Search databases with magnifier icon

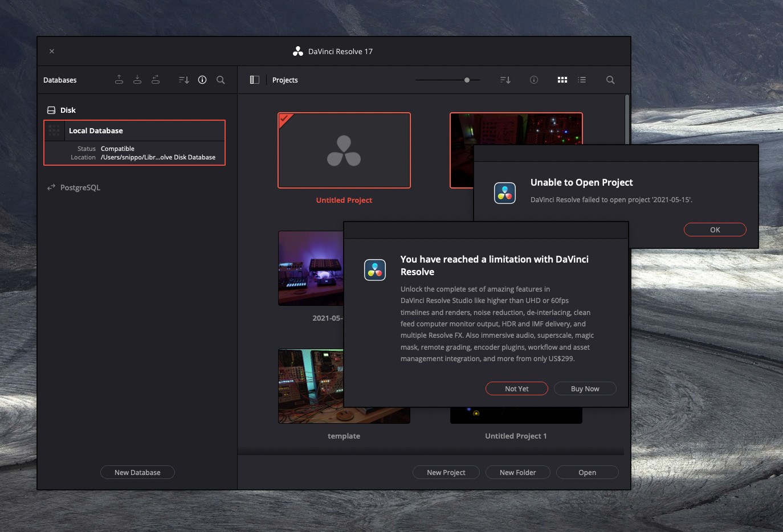coord(221,80)
